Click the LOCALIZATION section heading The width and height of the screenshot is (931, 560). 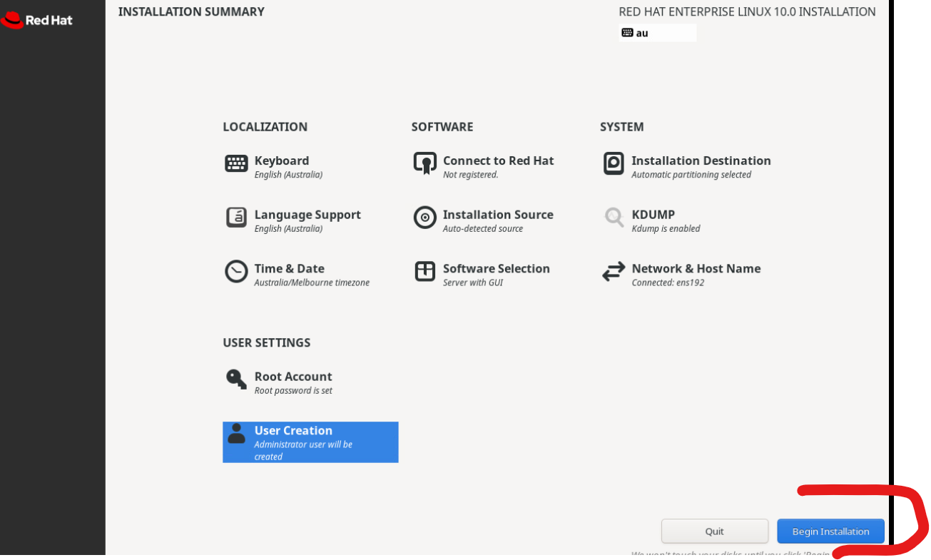click(x=265, y=127)
